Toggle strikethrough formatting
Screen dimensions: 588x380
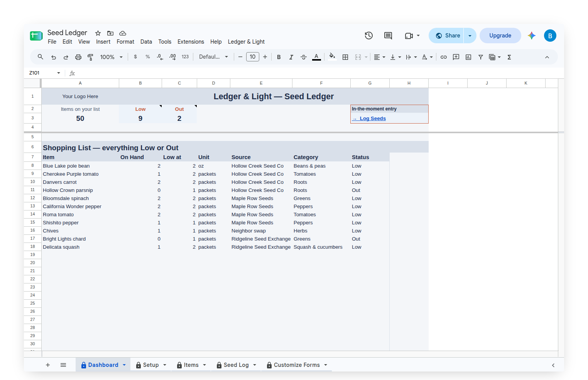(x=304, y=57)
